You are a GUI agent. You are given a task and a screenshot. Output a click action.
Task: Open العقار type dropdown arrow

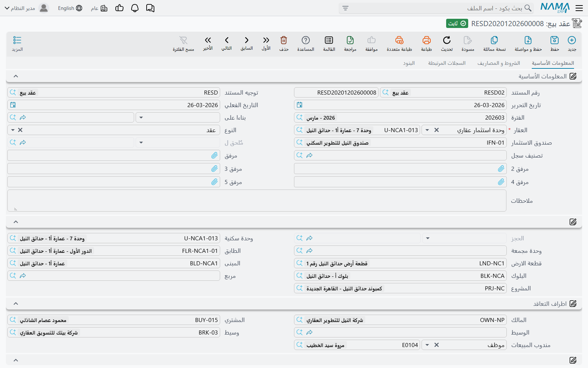click(427, 130)
